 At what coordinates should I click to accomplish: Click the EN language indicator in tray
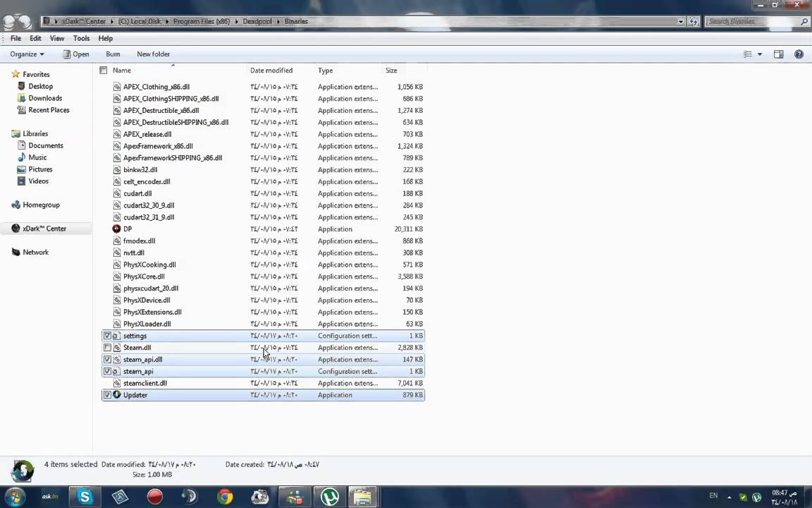[713, 495]
